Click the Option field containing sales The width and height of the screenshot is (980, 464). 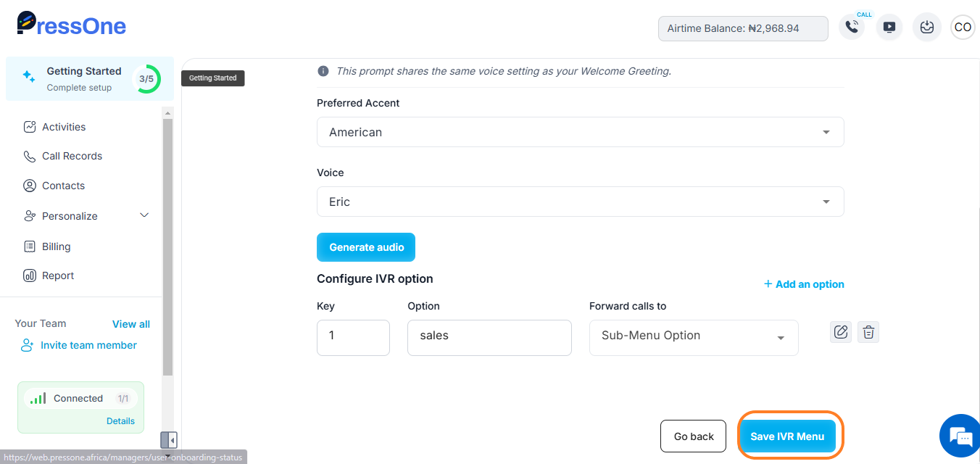[489, 338]
